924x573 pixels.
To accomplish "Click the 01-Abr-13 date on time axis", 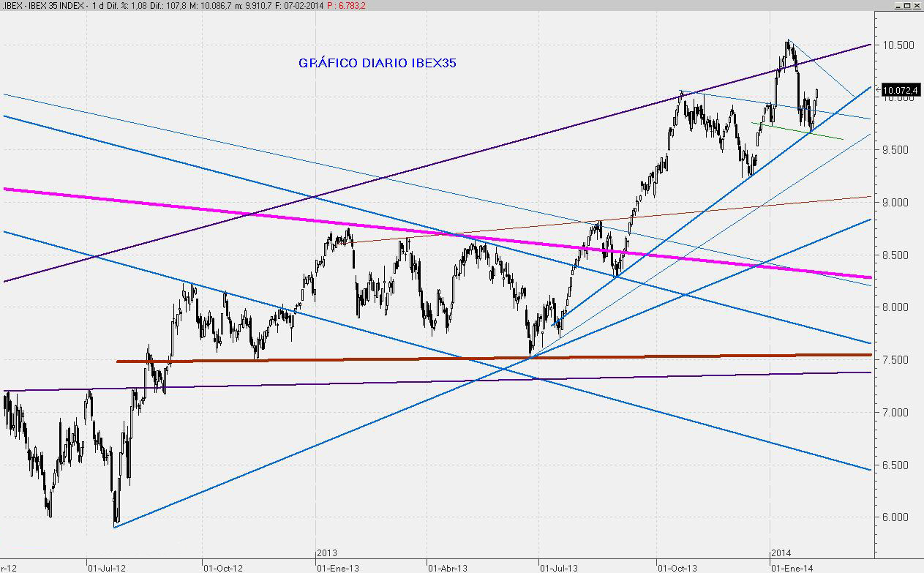I will [x=448, y=566].
